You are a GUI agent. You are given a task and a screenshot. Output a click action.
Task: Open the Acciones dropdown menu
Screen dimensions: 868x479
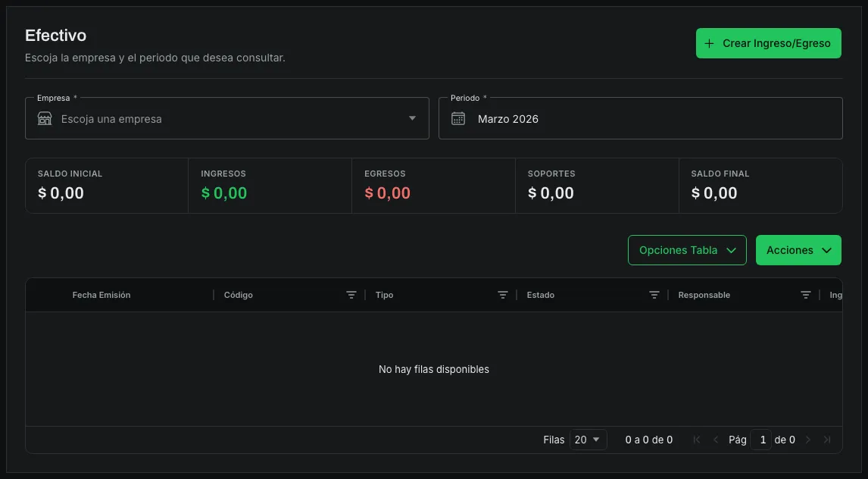point(798,250)
